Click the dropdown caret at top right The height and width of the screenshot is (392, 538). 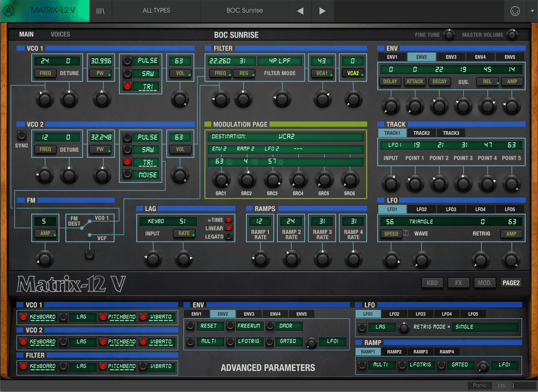532,11
